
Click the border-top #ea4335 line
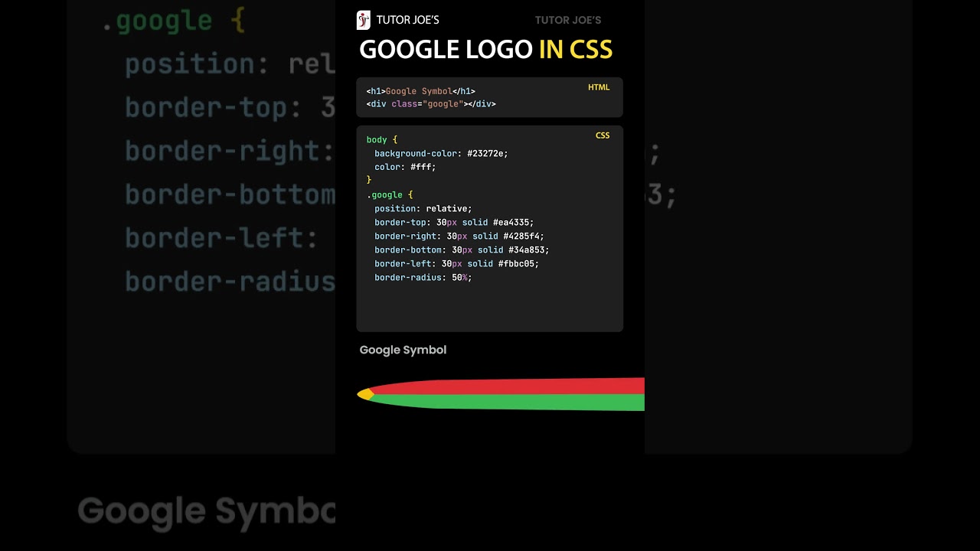click(x=454, y=223)
